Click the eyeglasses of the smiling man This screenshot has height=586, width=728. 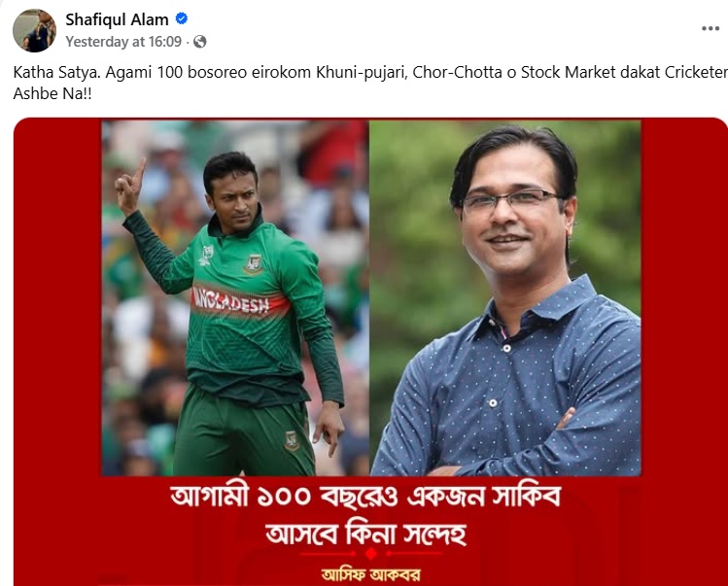pyautogui.click(x=510, y=200)
